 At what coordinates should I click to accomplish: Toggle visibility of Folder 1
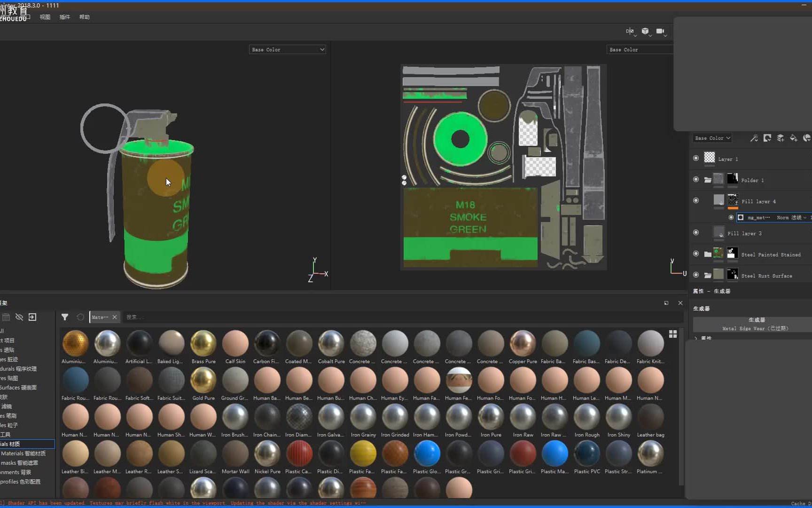coord(696,179)
